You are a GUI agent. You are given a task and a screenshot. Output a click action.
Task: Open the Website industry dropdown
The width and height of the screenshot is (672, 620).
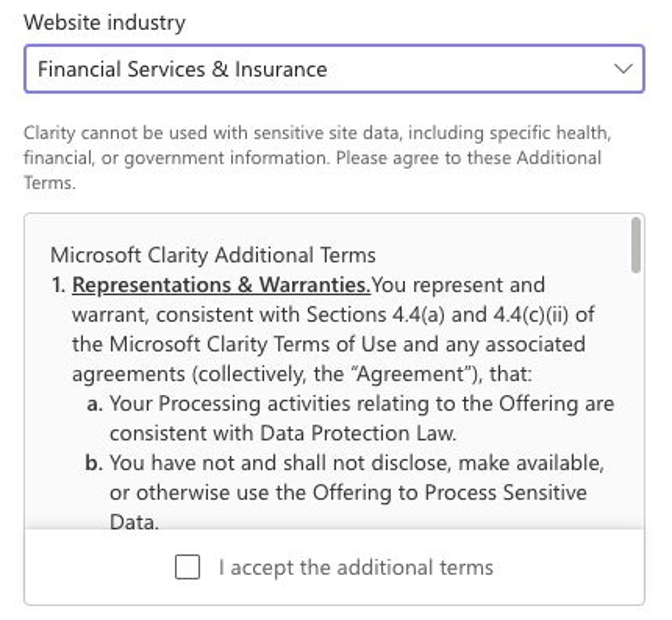pyautogui.click(x=334, y=69)
